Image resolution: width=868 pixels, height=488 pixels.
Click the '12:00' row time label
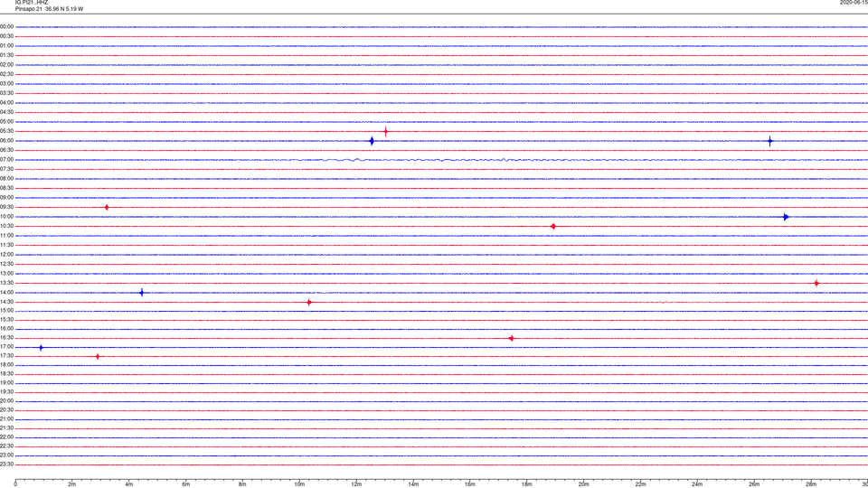coord(6,255)
